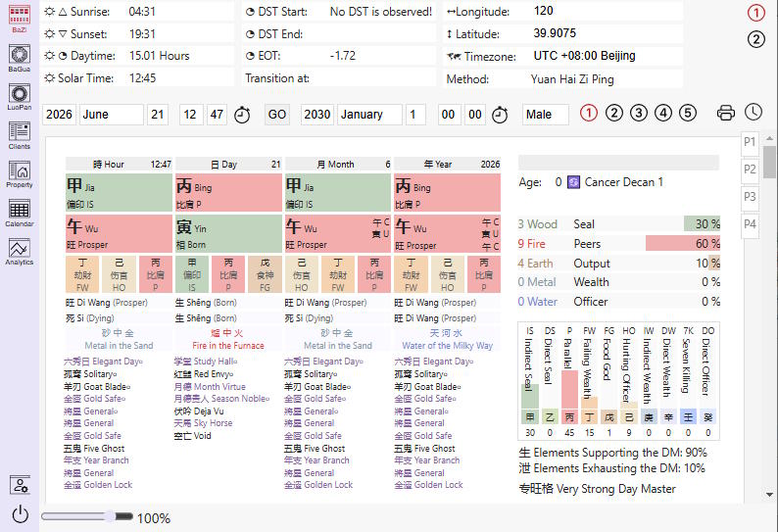Click the Year pillar header
The height and width of the screenshot is (532, 778).
click(x=448, y=165)
